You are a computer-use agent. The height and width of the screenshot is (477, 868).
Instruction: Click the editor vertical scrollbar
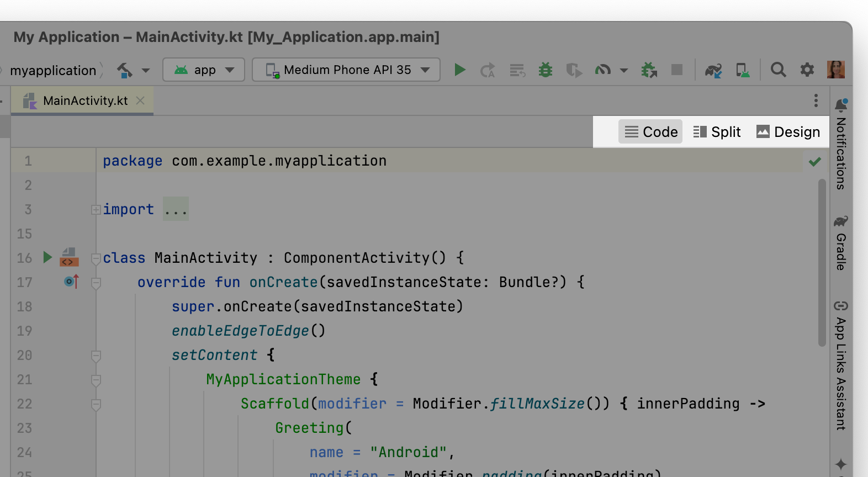(x=822, y=262)
